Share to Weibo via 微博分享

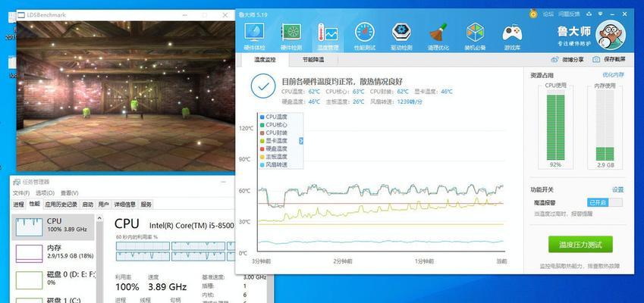click(567, 59)
